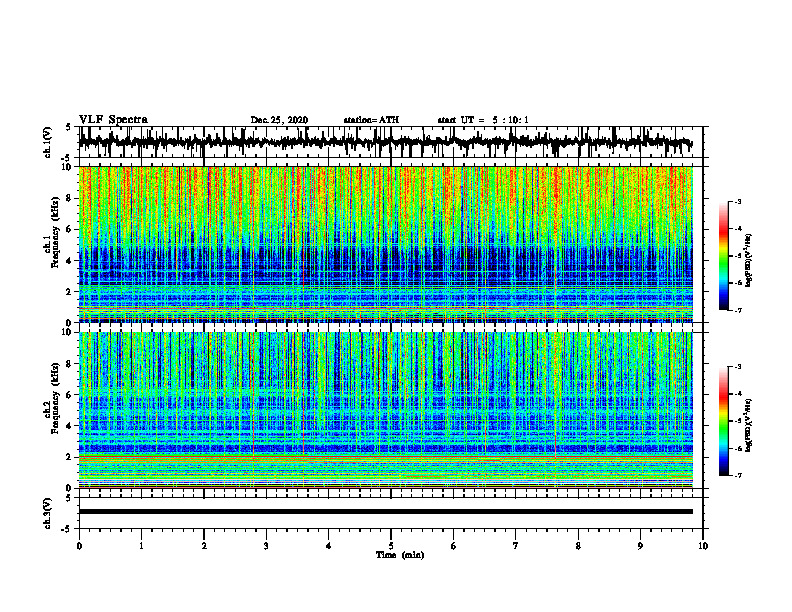Click the ch.1 color bar log PSD label
The image size is (792, 612).
pyautogui.click(x=749, y=260)
